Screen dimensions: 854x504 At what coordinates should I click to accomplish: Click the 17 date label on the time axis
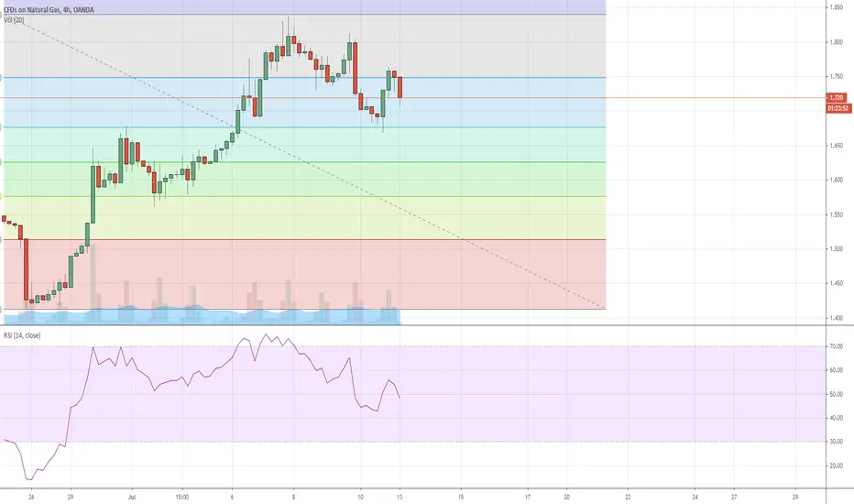[528, 497]
